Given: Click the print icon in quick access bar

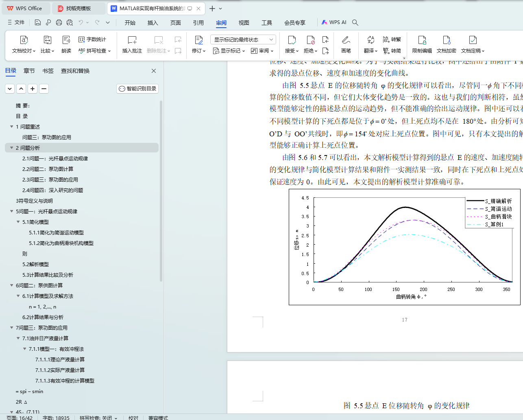Looking at the screenshot, I should [59, 22].
